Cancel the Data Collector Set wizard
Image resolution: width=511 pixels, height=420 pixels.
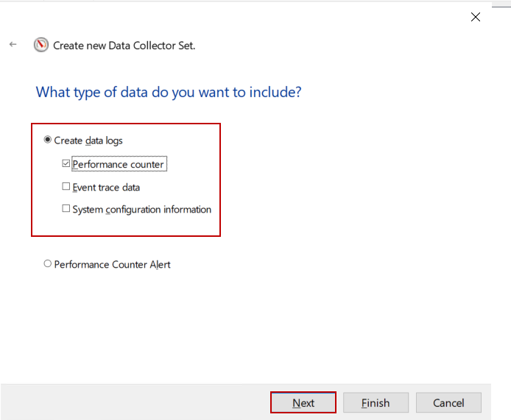point(448,403)
